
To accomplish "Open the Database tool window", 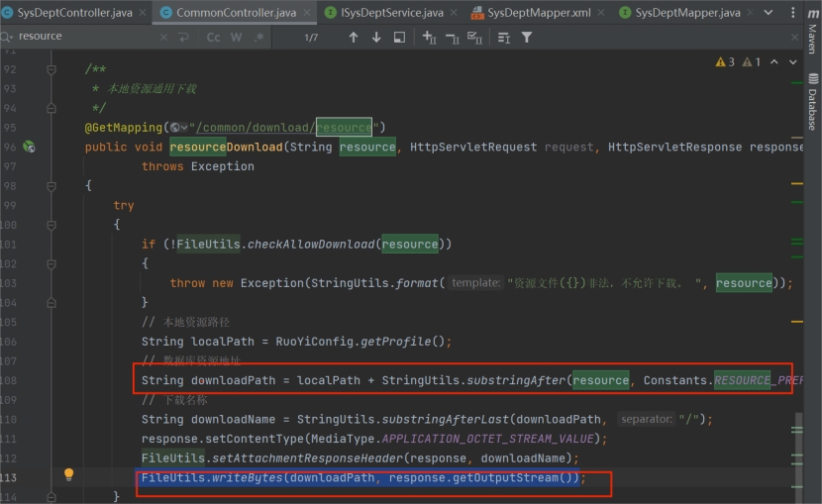I will point(811,102).
